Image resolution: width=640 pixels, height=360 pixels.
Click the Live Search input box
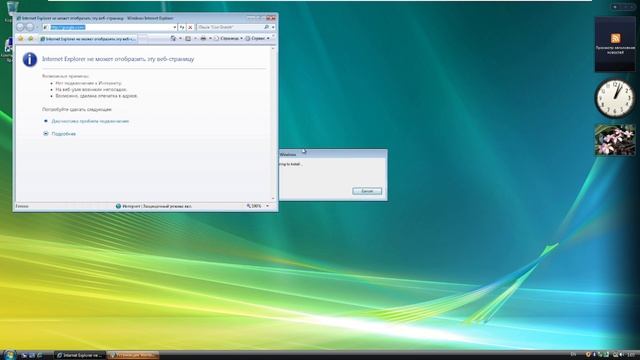[230, 27]
